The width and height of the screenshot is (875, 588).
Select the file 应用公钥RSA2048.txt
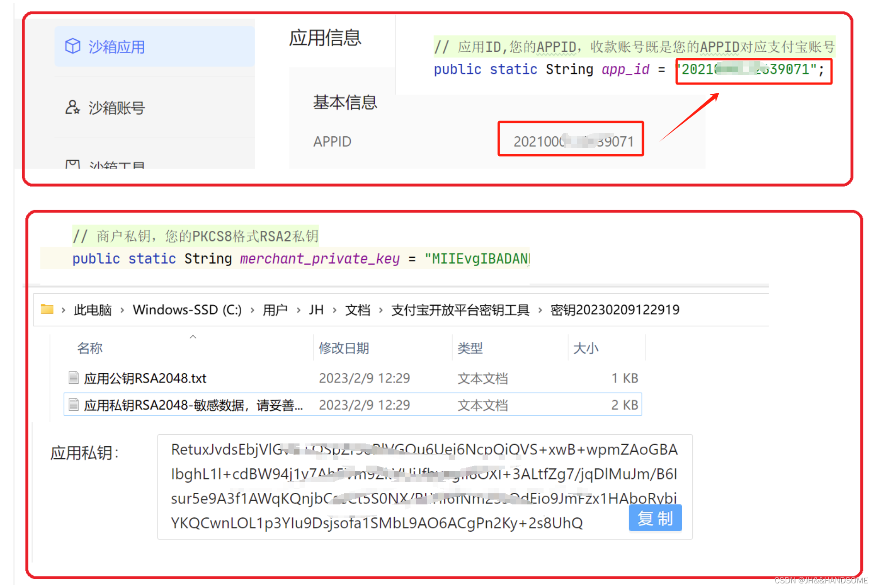145,378
